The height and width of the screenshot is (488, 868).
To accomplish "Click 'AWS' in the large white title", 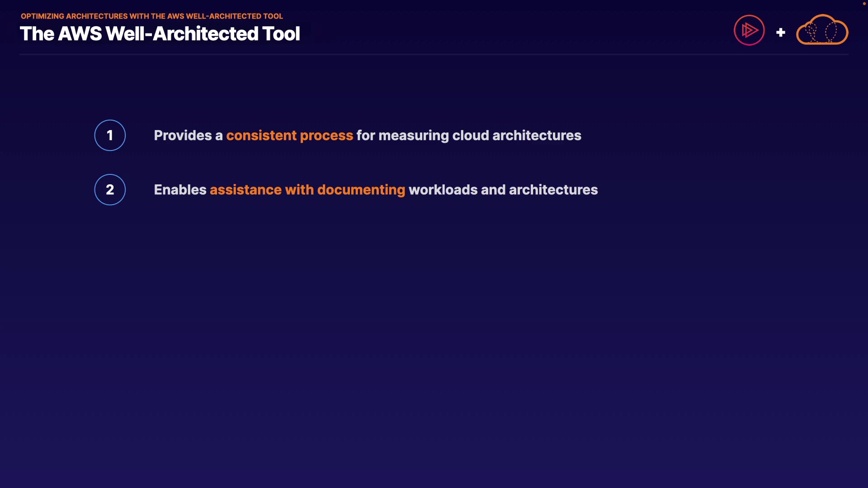I will click(80, 34).
